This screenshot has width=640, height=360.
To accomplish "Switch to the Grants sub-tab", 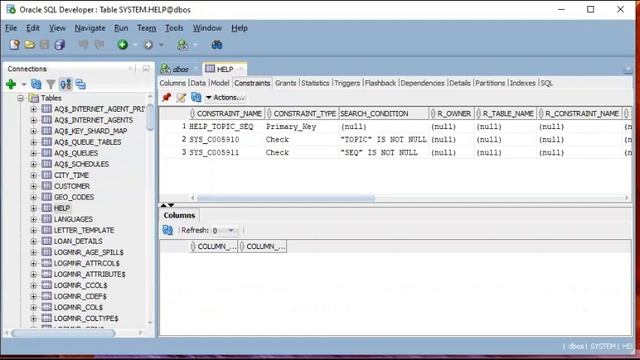I will click(285, 83).
